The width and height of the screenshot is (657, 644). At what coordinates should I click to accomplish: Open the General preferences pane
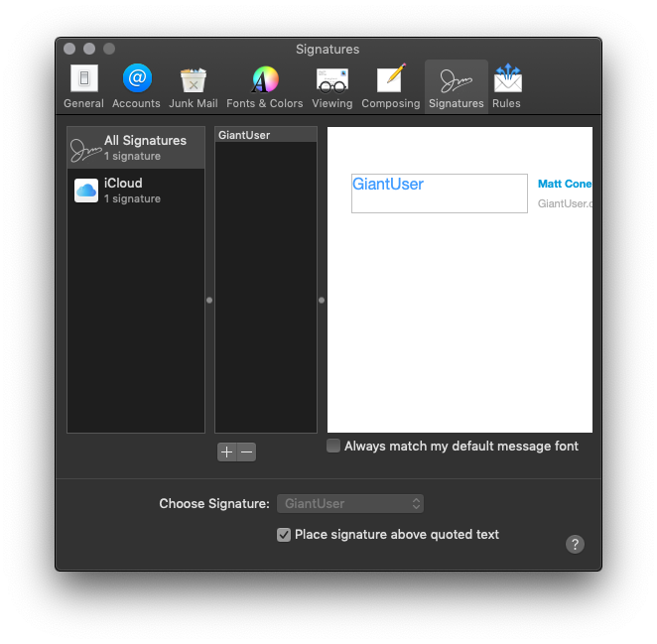tap(83, 86)
